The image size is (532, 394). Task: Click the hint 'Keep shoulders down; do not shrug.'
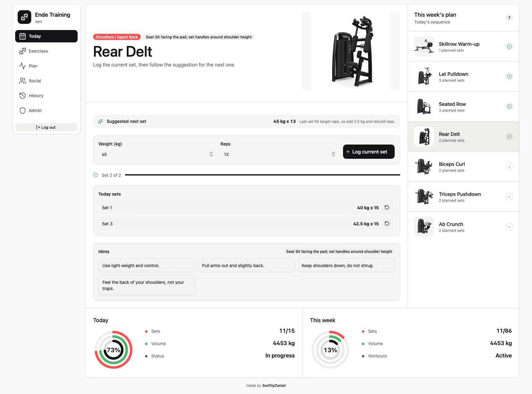coord(346,265)
